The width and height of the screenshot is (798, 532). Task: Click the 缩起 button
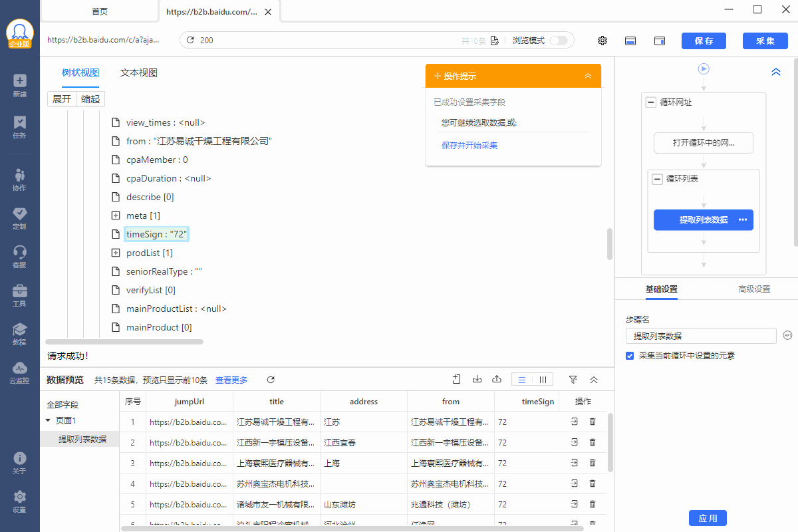tap(90, 99)
